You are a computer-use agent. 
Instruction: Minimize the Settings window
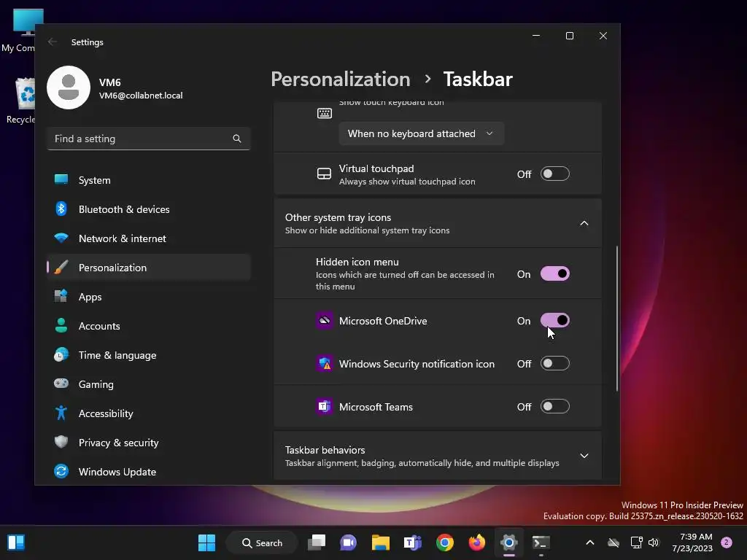point(536,36)
